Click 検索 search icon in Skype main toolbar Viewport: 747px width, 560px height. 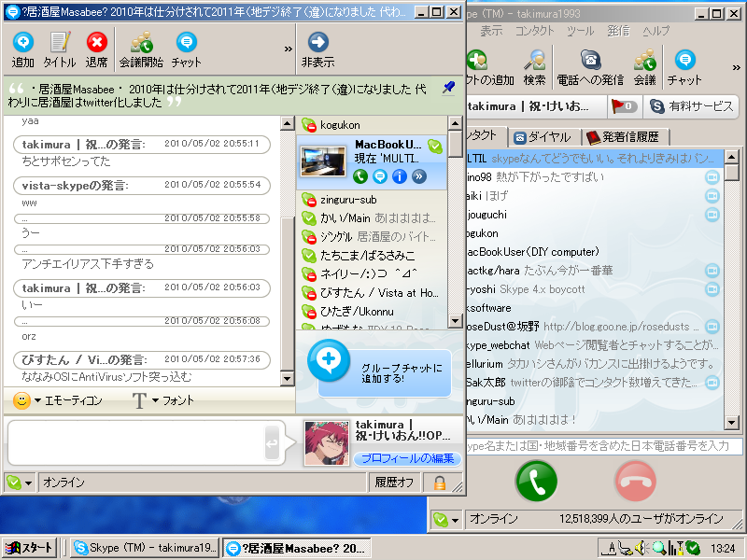(534, 66)
